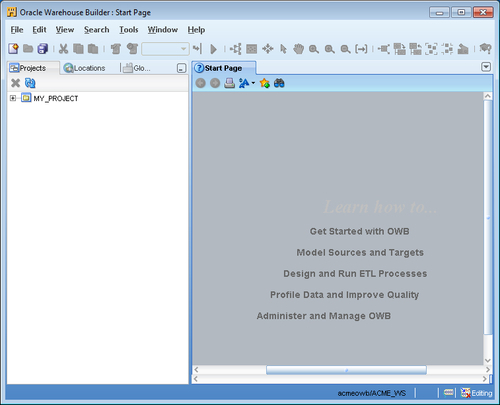The width and height of the screenshot is (500, 405).
Task: Click the Cut scissors icon
Action: click(63, 49)
